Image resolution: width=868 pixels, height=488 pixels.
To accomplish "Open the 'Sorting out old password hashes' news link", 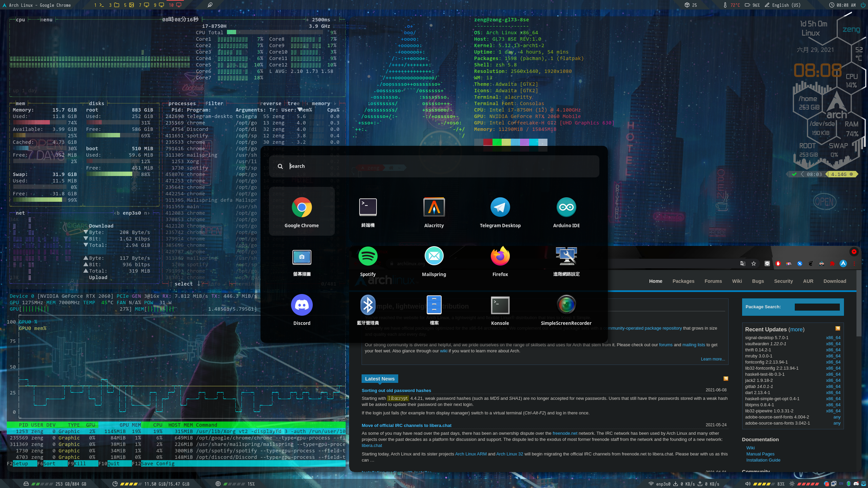I will (x=396, y=391).
